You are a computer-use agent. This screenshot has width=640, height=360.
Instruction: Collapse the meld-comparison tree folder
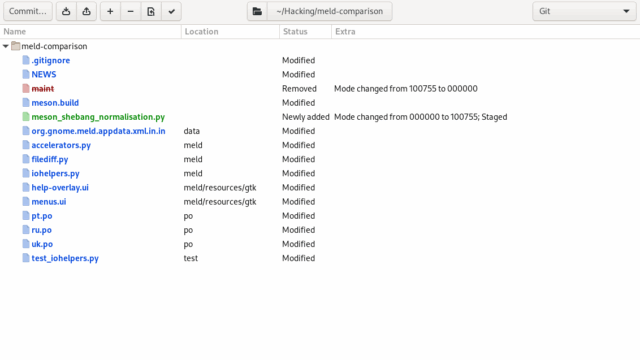click(5, 46)
